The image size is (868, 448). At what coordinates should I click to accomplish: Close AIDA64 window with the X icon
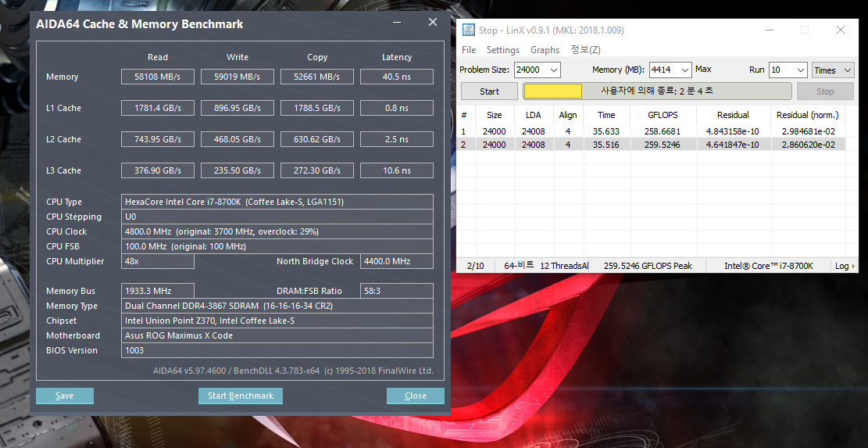pos(433,22)
